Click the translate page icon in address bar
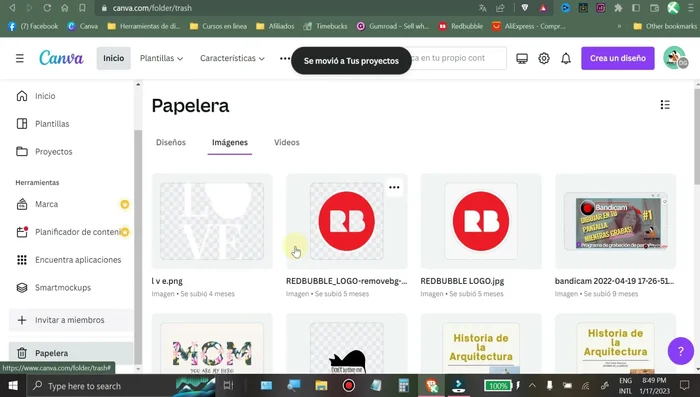The image size is (700, 397). 483,8
